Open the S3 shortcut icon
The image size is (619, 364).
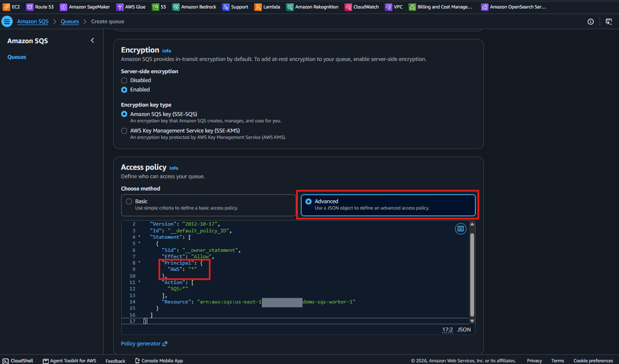click(155, 7)
